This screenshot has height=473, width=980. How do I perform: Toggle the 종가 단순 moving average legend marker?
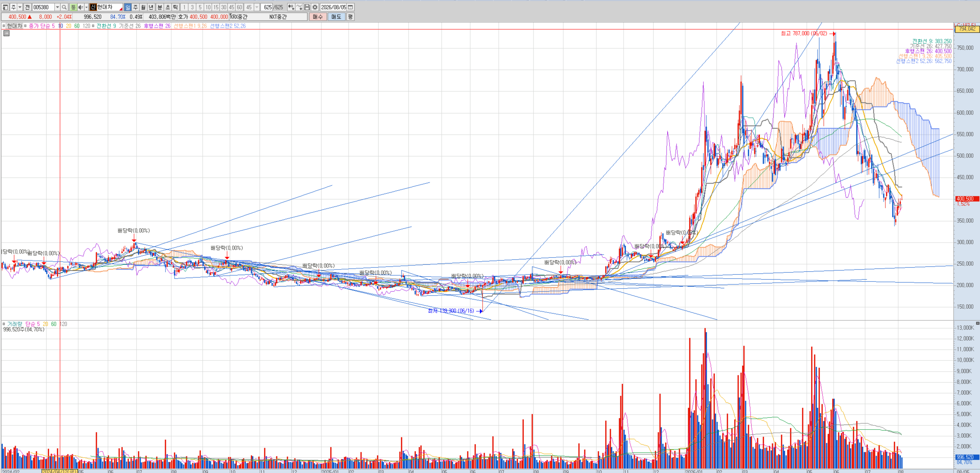pos(25,26)
